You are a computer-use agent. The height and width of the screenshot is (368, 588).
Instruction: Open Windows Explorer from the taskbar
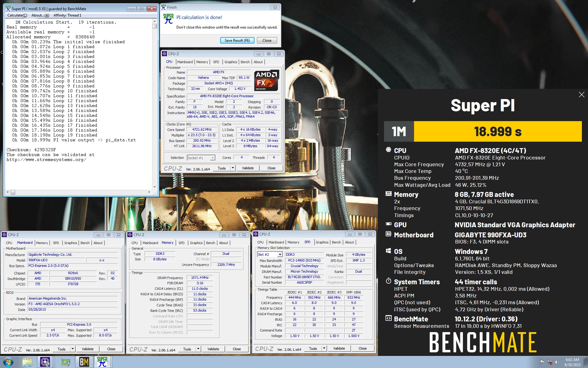click(27, 362)
